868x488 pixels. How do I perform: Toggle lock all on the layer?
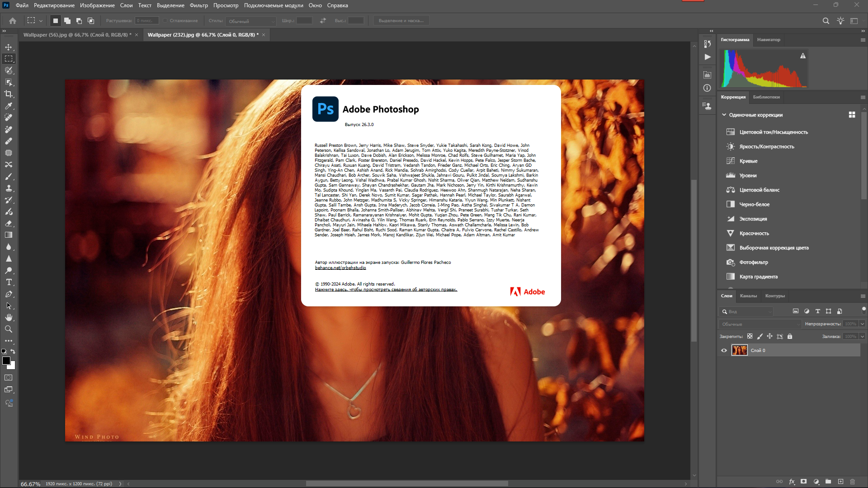pyautogui.click(x=790, y=336)
